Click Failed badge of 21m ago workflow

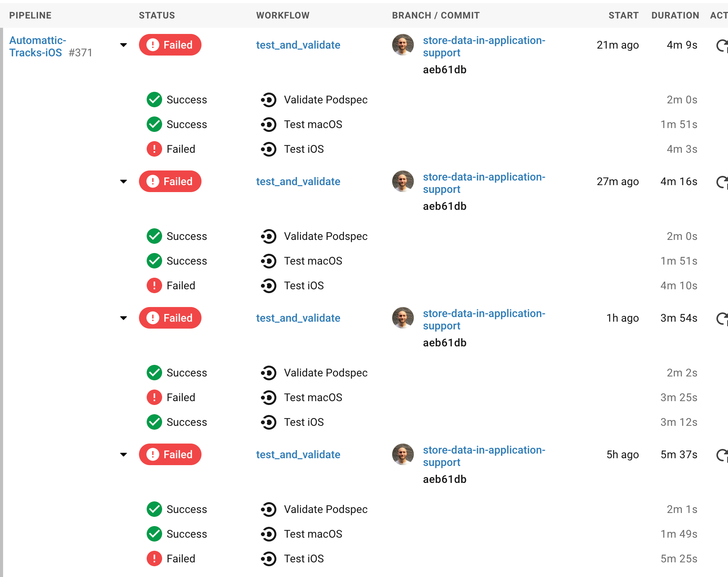pyautogui.click(x=170, y=45)
